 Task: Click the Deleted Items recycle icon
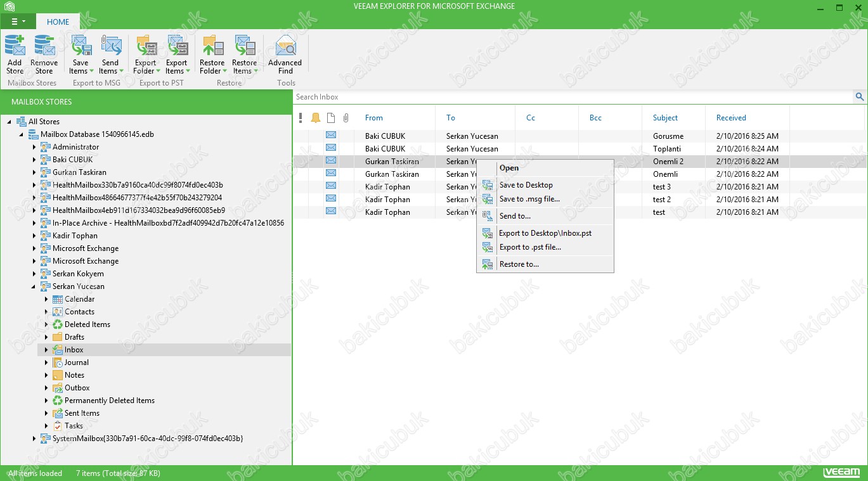[x=58, y=324]
